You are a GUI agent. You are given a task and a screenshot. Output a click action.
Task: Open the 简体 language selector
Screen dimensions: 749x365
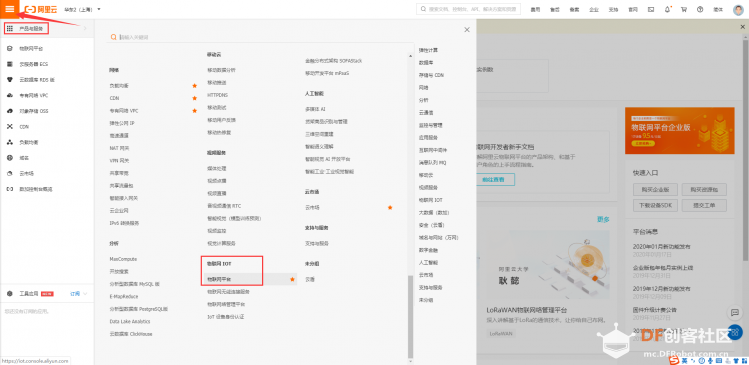[x=718, y=9]
